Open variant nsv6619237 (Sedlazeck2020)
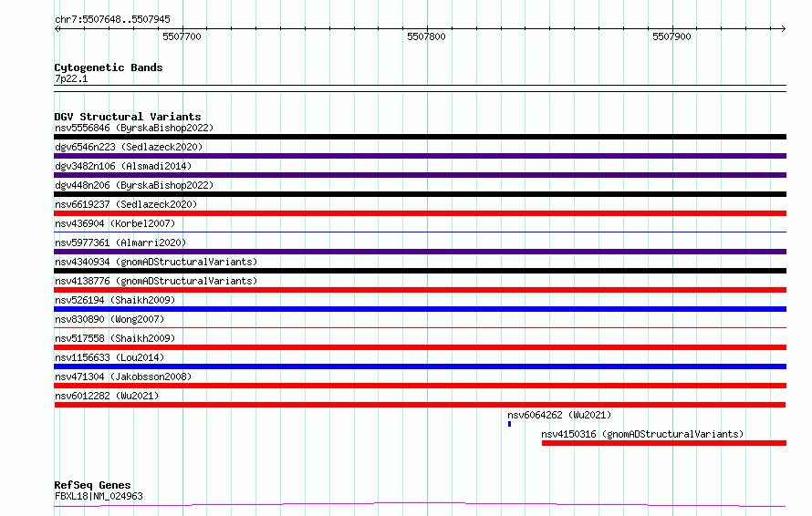The width and height of the screenshot is (812, 516). point(126,204)
